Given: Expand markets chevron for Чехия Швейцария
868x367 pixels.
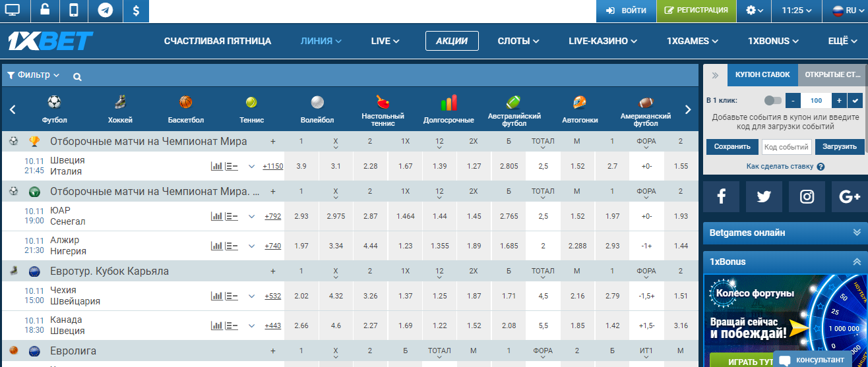Looking at the screenshot, I should click(251, 296).
